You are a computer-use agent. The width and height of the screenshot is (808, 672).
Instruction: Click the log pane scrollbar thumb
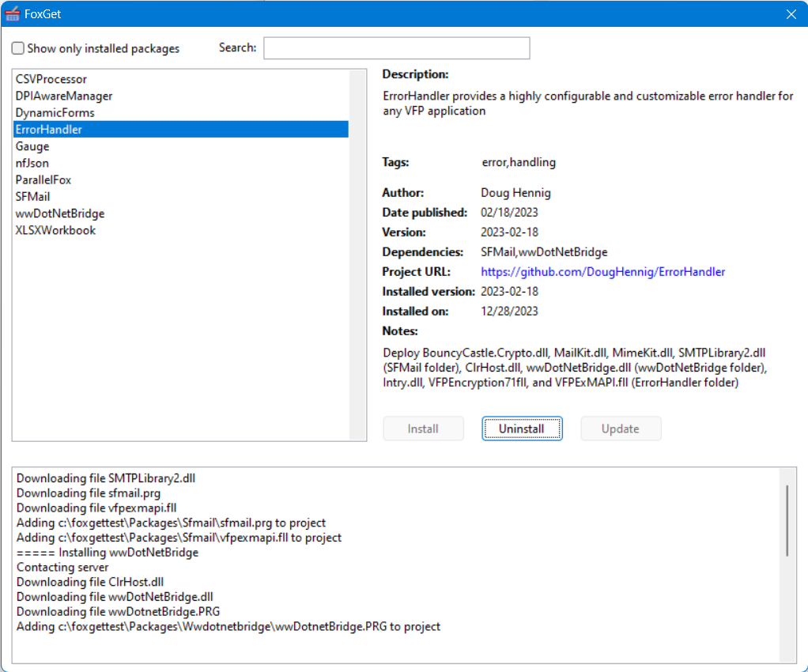tap(787, 520)
